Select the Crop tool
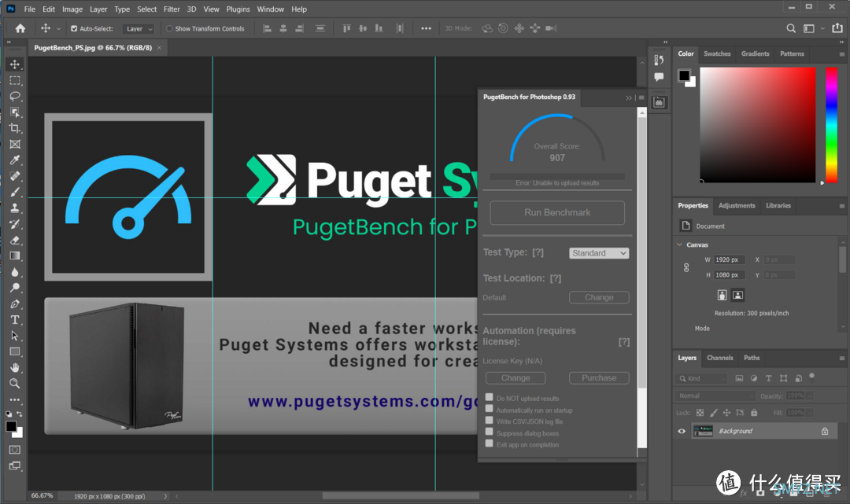850x504 pixels. [x=15, y=128]
